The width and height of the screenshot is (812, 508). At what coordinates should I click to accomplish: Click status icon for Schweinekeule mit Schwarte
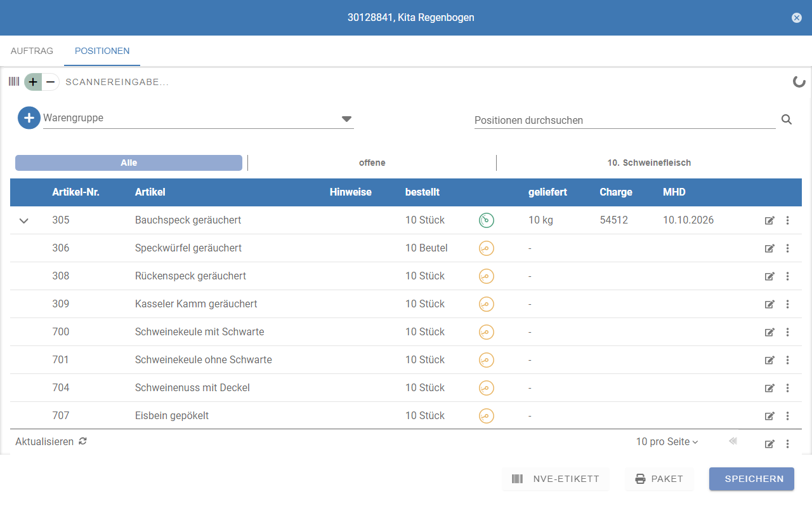tap(487, 332)
